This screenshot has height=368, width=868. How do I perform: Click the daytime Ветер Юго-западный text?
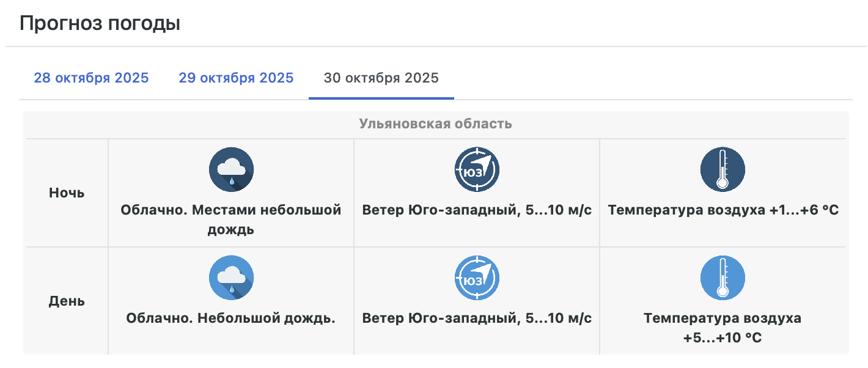tap(477, 318)
